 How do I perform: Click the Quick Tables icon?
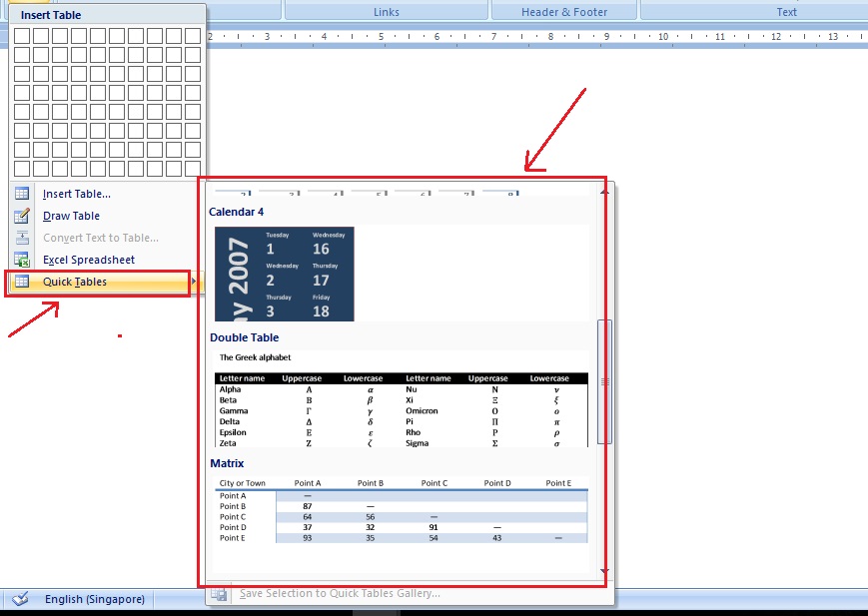[22, 282]
